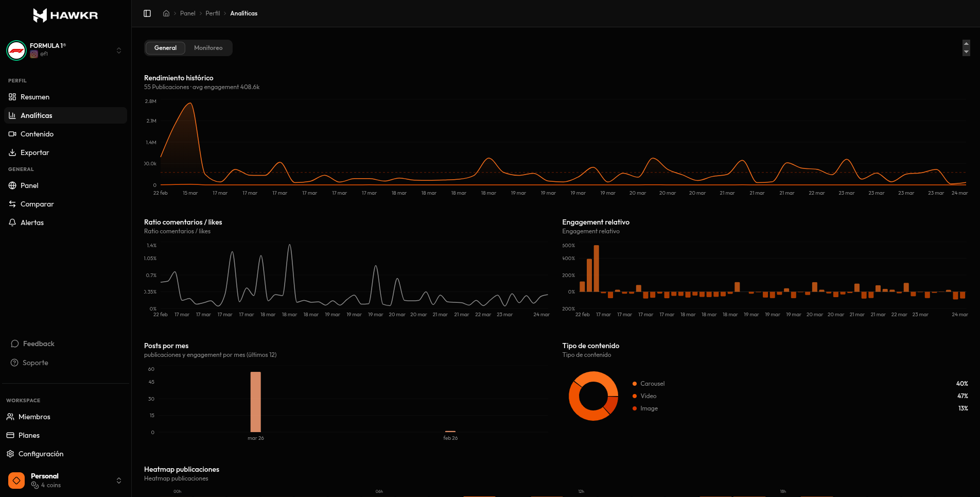The image size is (980, 497).
Task: Select the General tab
Action: point(165,47)
